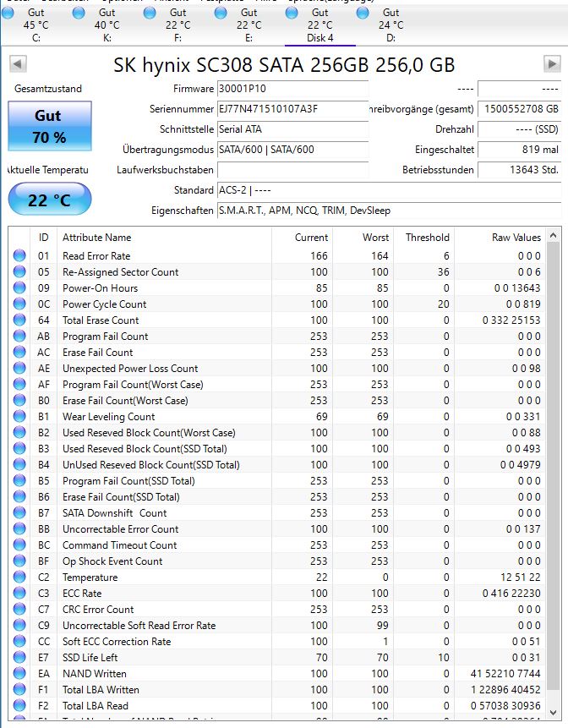Click the Drehzahl value ---- (SSD)
The image size is (568, 728).
point(519,129)
